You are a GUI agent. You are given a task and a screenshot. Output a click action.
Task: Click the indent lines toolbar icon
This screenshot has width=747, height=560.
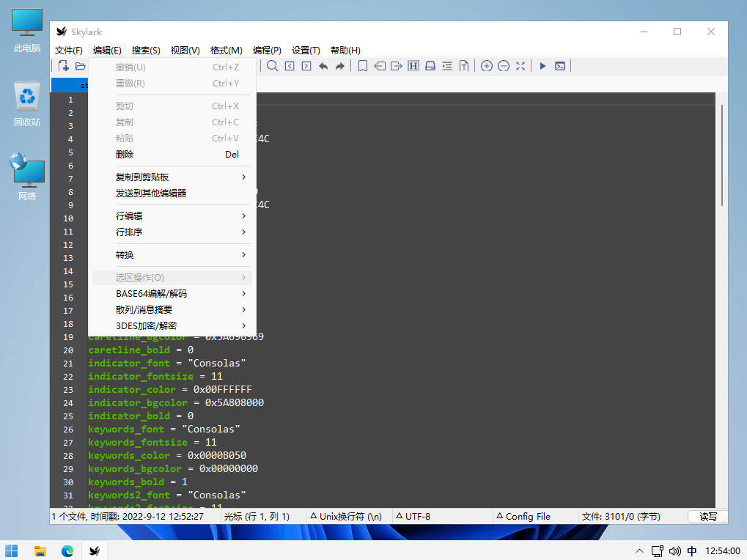(x=447, y=66)
